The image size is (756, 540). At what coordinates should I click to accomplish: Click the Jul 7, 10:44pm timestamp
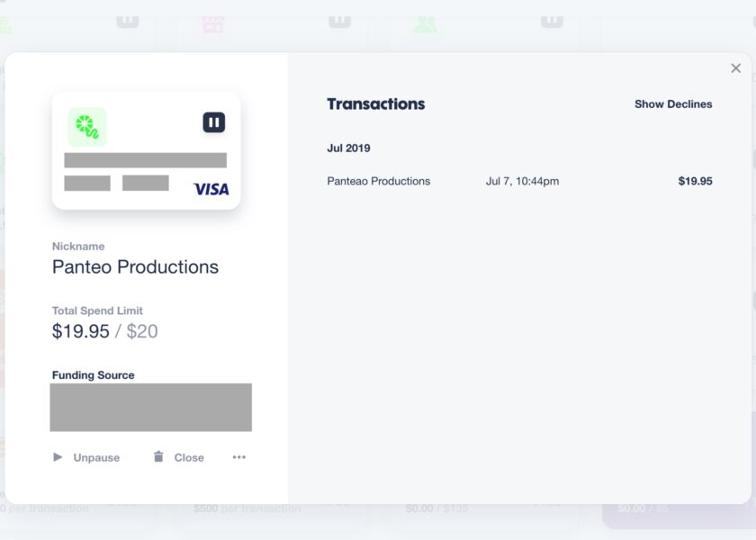[523, 181]
